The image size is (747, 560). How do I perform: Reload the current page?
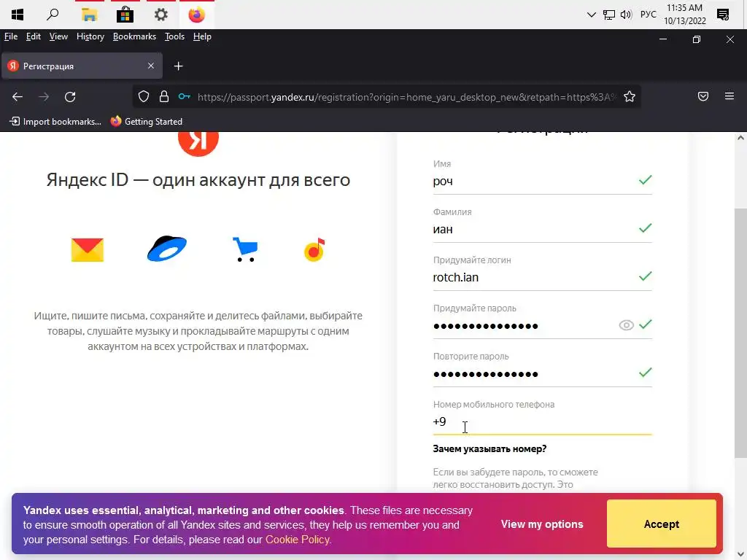pos(70,97)
